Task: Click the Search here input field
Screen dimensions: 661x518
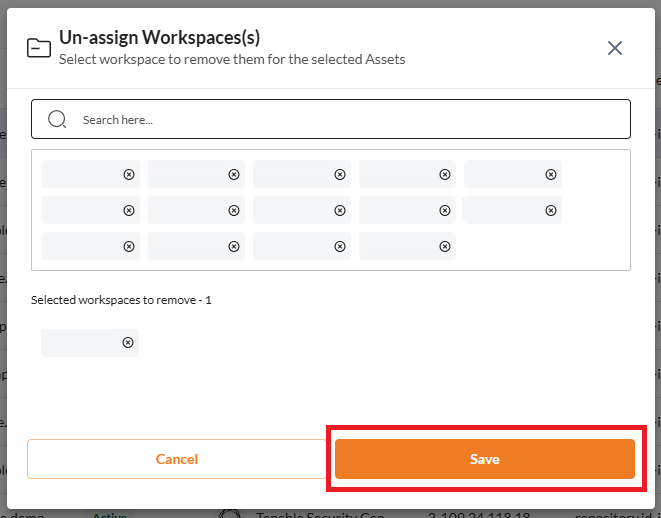Action: (x=331, y=119)
